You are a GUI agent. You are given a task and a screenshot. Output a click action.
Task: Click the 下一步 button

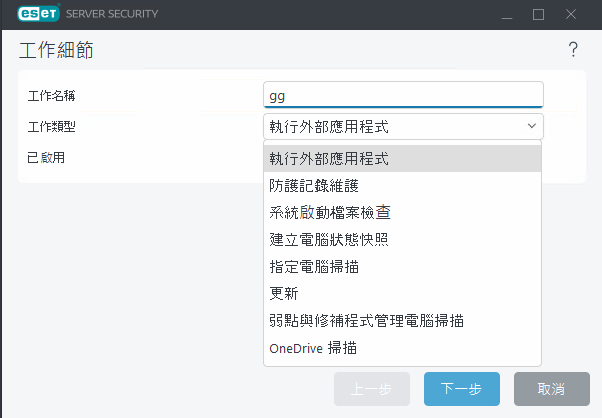click(462, 389)
